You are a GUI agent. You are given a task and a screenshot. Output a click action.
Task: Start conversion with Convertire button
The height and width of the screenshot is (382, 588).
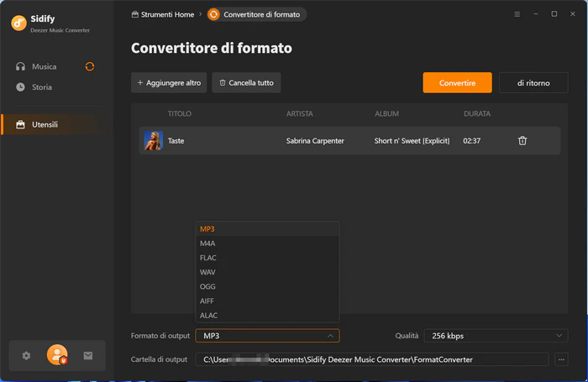[x=457, y=83]
